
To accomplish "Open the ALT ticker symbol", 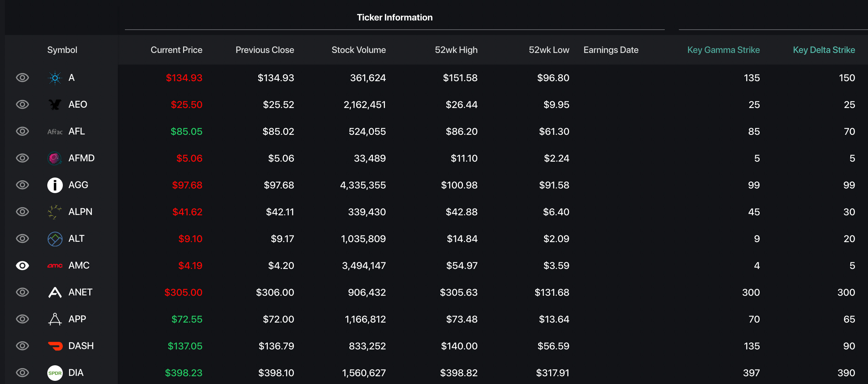I will 76,239.
